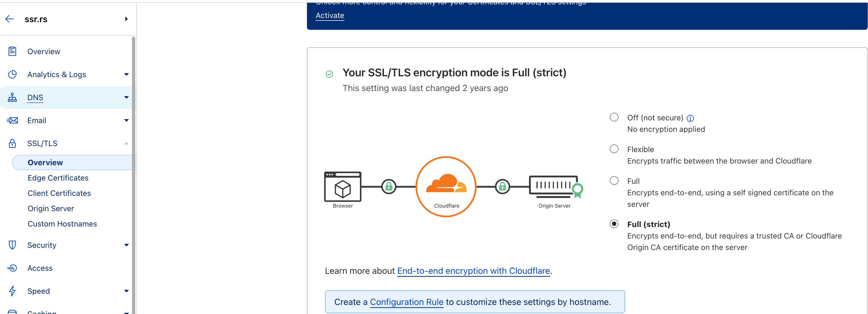Click the Configuration Rule link
868x314 pixels.
click(x=406, y=302)
